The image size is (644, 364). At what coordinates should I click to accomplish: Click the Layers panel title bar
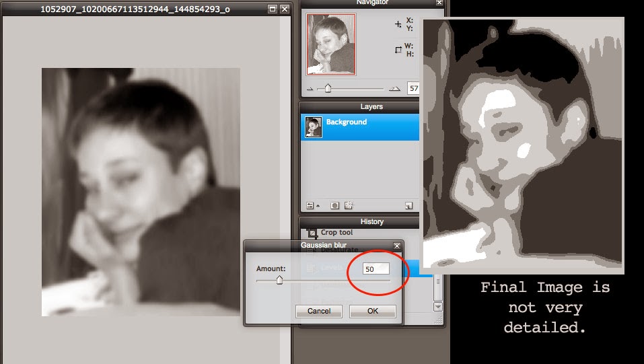point(360,107)
